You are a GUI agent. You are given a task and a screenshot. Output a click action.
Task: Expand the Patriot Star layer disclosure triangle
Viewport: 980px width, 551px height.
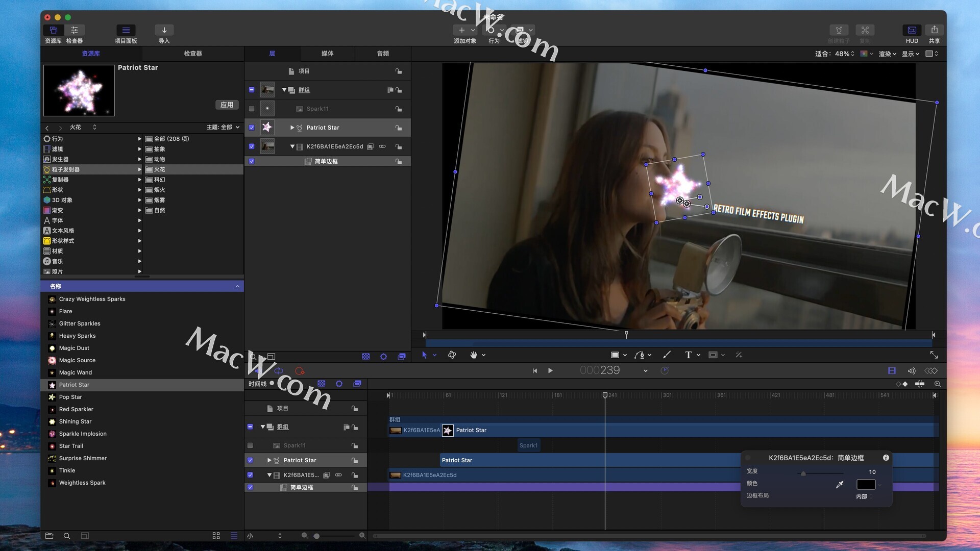(x=292, y=128)
